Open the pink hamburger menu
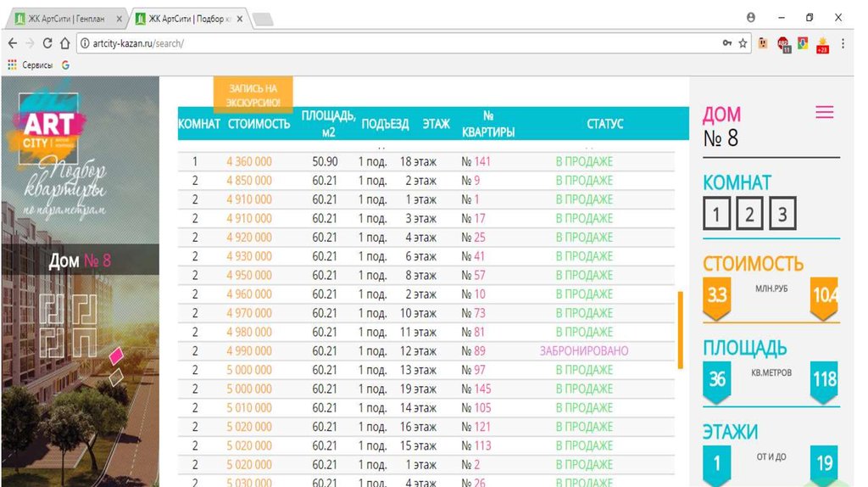 point(824,113)
